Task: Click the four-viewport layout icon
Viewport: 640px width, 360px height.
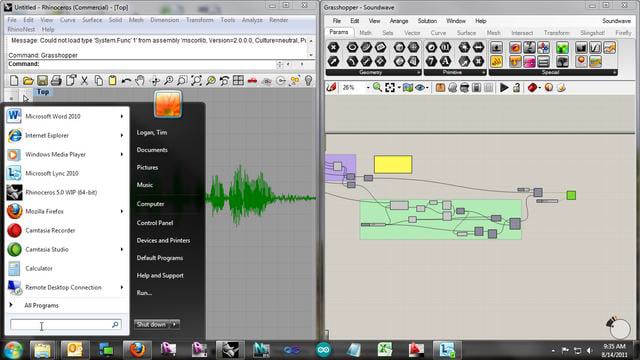Action: [x=238, y=80]
